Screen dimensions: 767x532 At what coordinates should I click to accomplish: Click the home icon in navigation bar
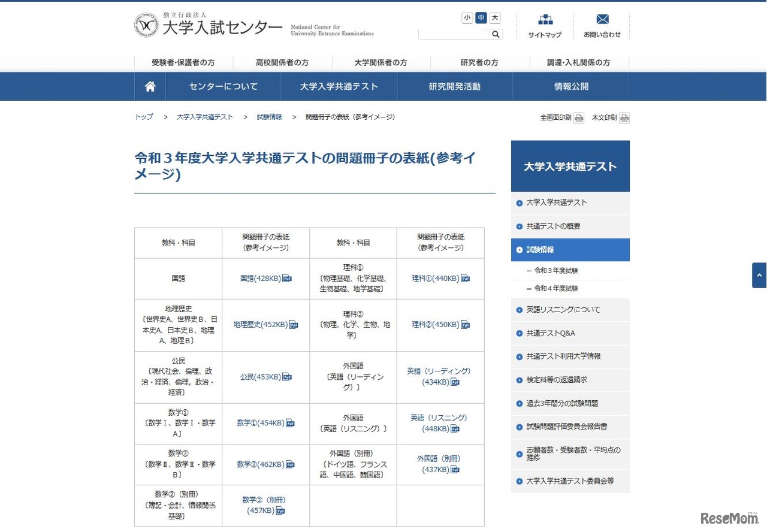coord(149,86)
